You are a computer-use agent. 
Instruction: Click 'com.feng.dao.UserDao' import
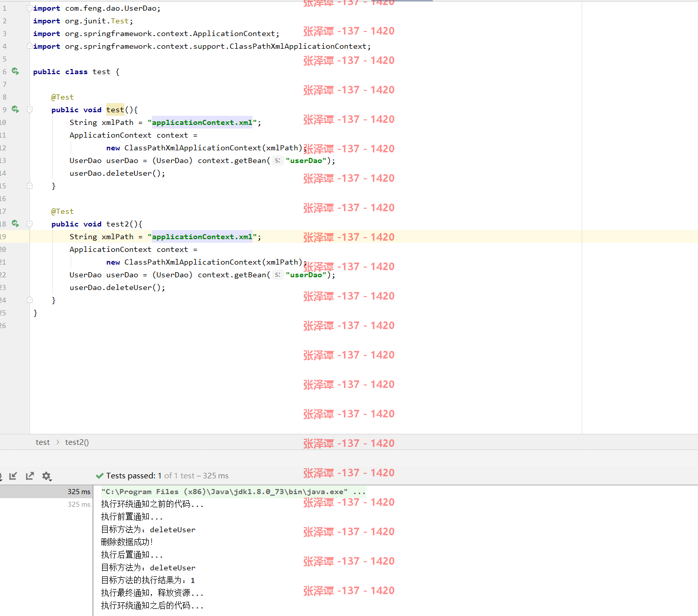(x=112, y=8)
